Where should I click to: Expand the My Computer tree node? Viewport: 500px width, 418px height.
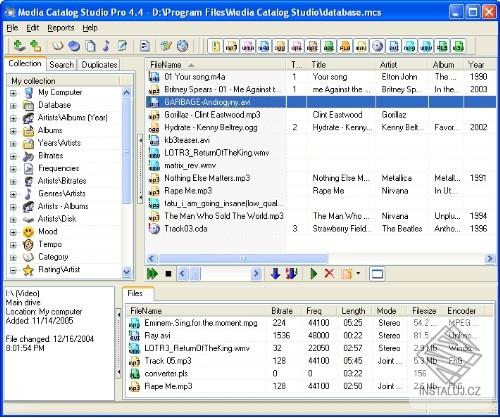coord(13,93)
